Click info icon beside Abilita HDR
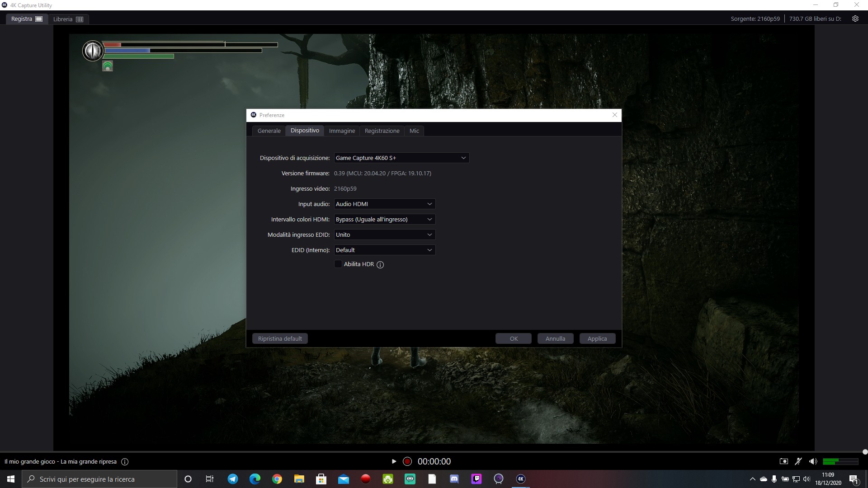This screenshot has height=488, width=868. pyautogui.click(x=380, y=265)
